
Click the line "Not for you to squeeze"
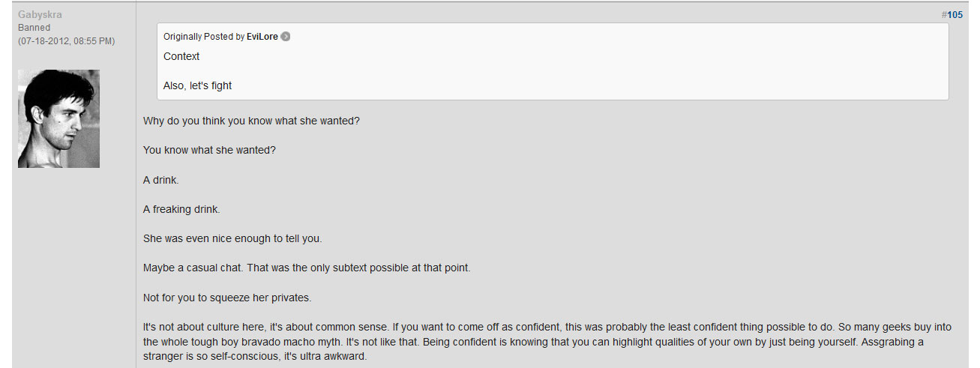click(x=227, y=298)
